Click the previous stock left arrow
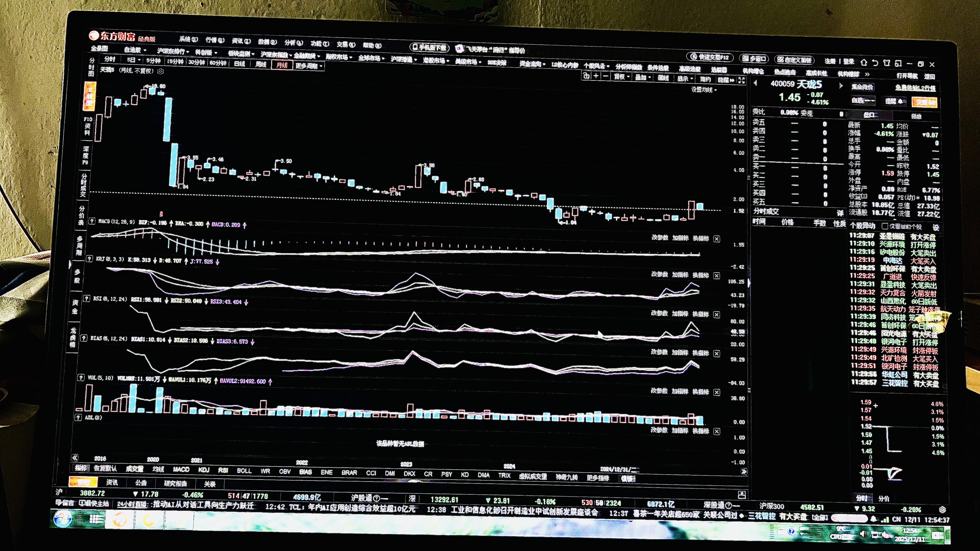 (x=755, y=83)
